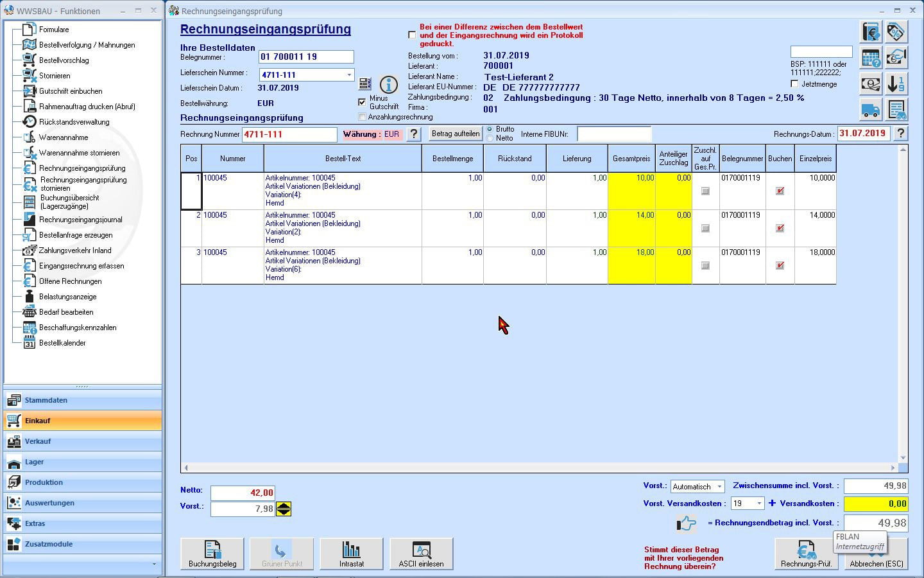Click the banknotes cash icon
The width and height of the screenshot is (924, 578).
click(x=871, y=84)
